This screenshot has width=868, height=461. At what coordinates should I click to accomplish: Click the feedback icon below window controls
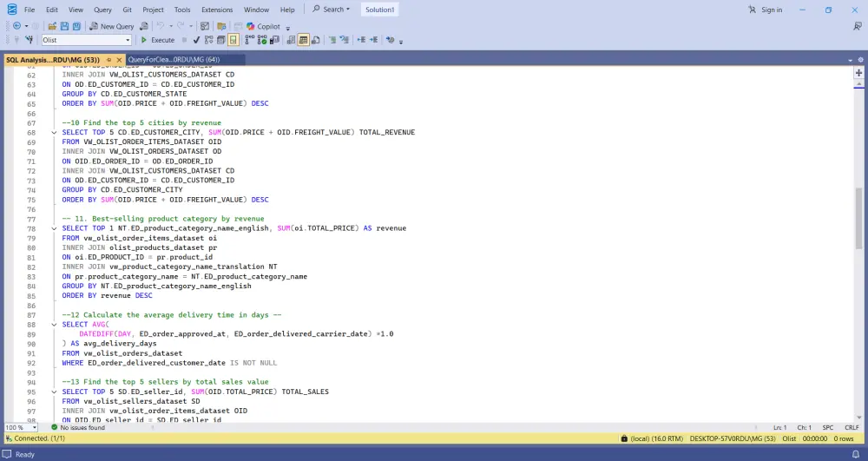click(858, 26)
